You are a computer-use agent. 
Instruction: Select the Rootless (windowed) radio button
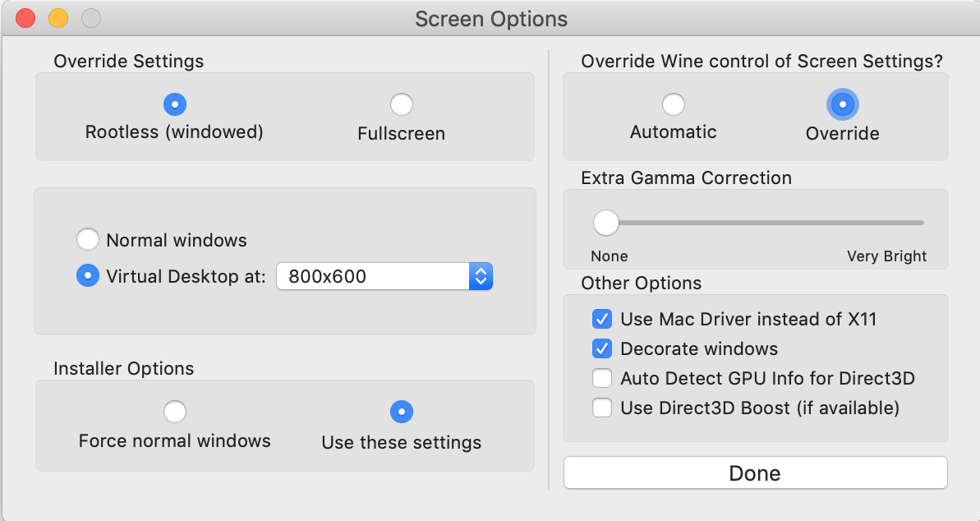[175, 104]
